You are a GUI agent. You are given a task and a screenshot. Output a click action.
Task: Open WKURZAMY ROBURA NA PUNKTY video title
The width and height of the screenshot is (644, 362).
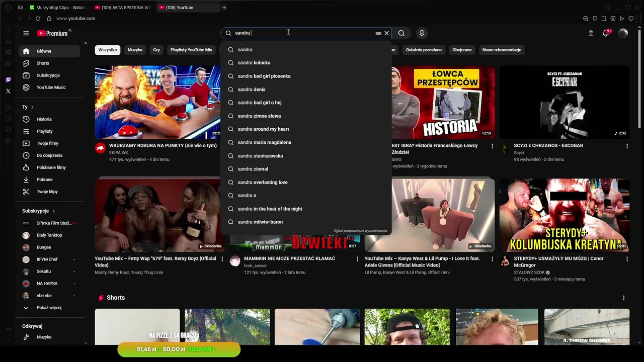point(163,146)
